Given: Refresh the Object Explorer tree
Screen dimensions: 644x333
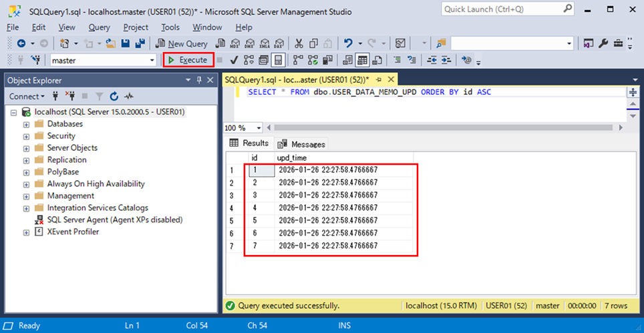Looking at the screenshot, I should [114, 96].
